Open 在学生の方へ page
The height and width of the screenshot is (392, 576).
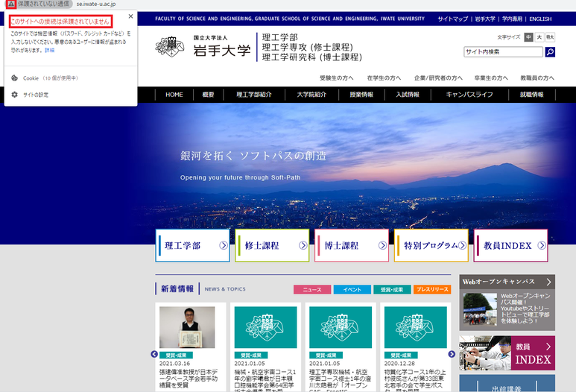point(384,78)
